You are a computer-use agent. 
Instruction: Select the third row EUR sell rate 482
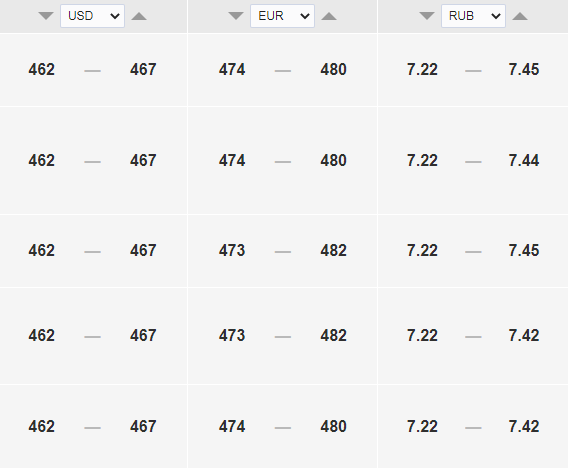pos(334,251)
